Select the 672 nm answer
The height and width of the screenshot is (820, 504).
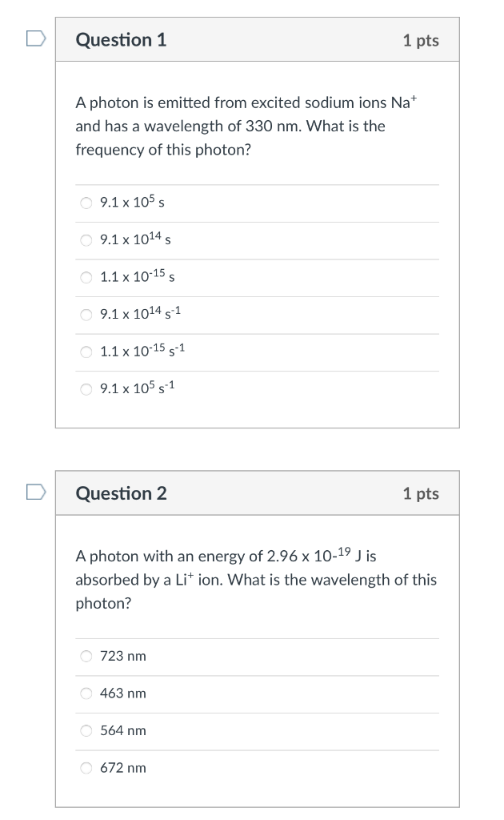pyautogui.click(x=86, y=768)
